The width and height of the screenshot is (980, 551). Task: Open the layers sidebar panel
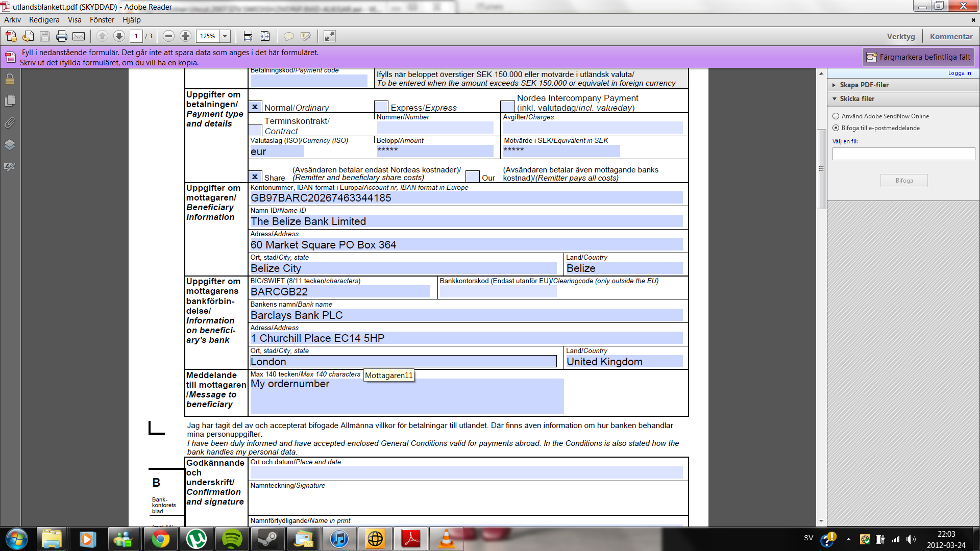pyautogui.click(x=10, y=145)
